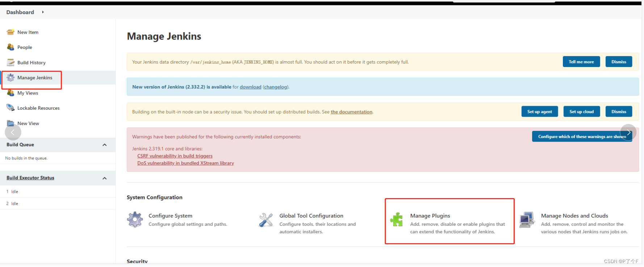
Task: Click the New View folder icon
Action: 11,123
